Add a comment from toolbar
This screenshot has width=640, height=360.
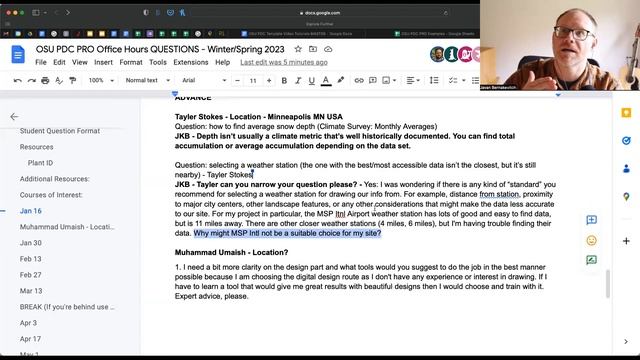[373, 80]
